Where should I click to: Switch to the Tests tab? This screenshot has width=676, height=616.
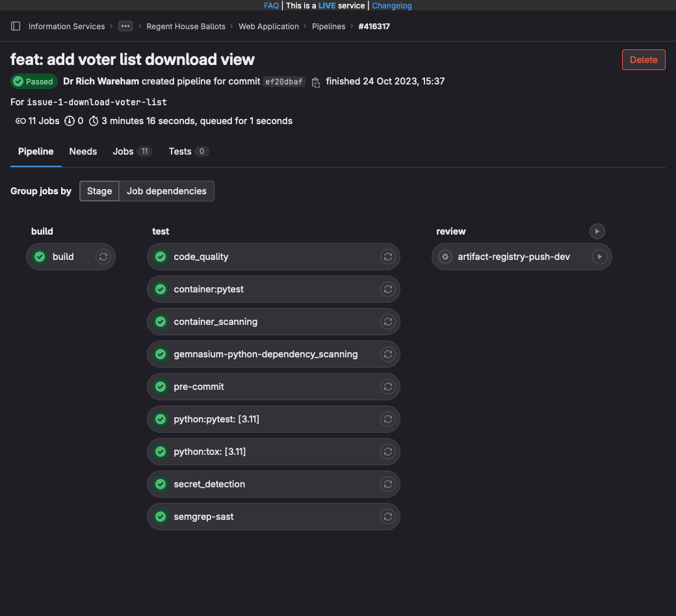180,151
